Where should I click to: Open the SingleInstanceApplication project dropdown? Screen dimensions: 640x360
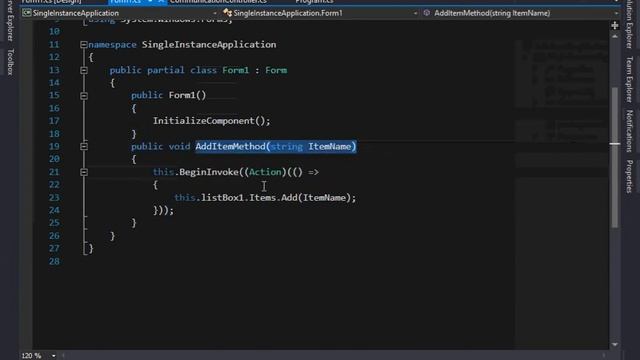pos(215,13)
